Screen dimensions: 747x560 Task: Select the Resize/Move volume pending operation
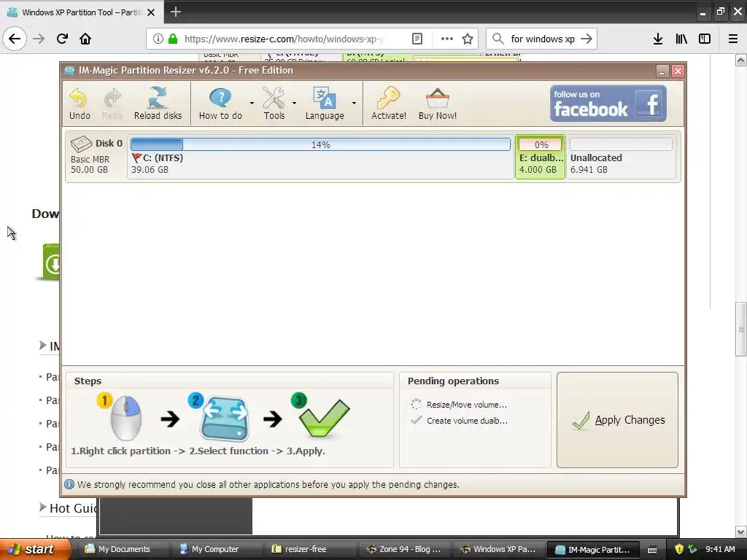[460, 405]
